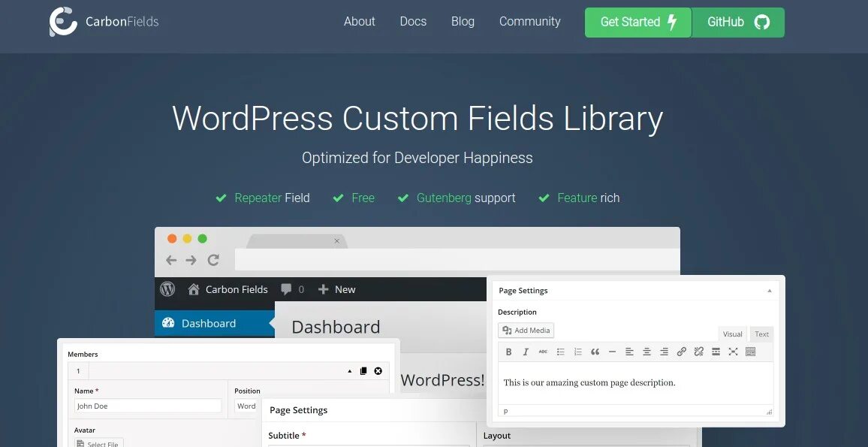This screenshot has width=868, height=447.
Task: Click the Add Media button
Action: (526, 330)
